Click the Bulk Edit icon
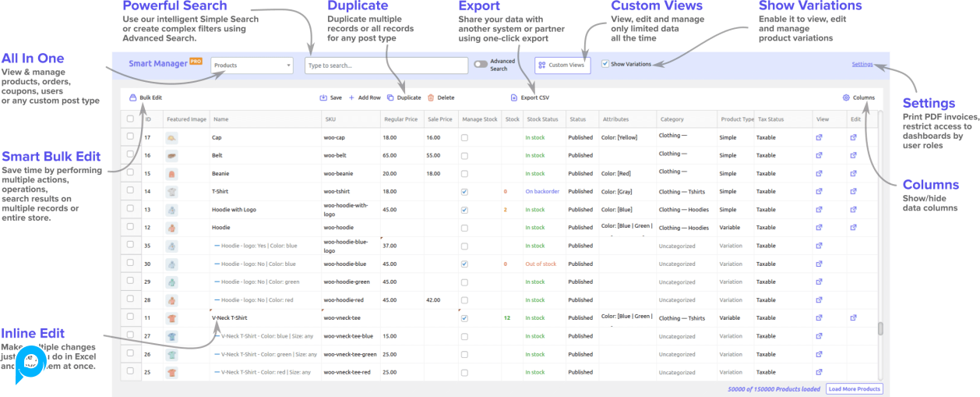 (134, 97)
